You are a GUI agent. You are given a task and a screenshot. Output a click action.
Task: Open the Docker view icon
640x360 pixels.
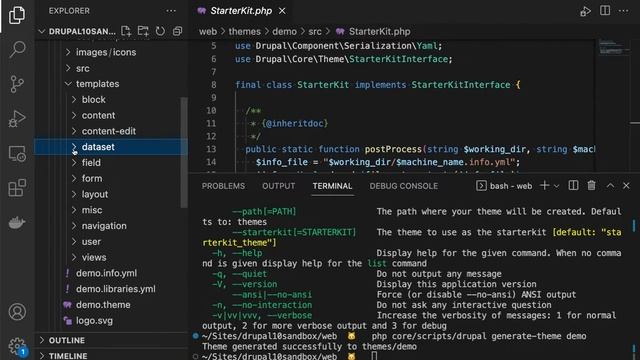point(17,223)
